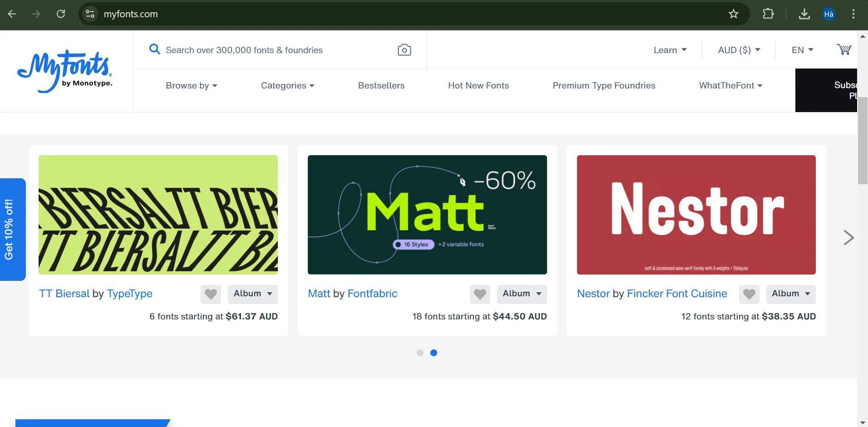Click the browser forward arrow
Screen dimensions: 868x427
click(x=36, y=14)
